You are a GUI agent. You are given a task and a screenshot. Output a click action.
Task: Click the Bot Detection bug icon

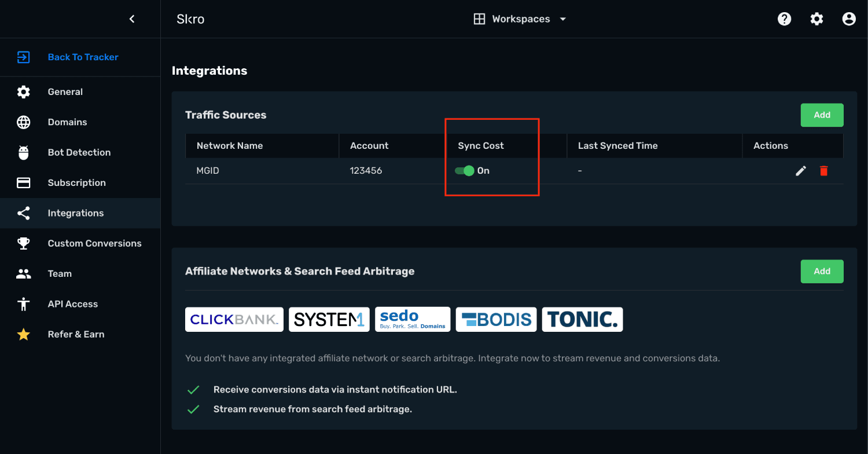coord(23,152)
